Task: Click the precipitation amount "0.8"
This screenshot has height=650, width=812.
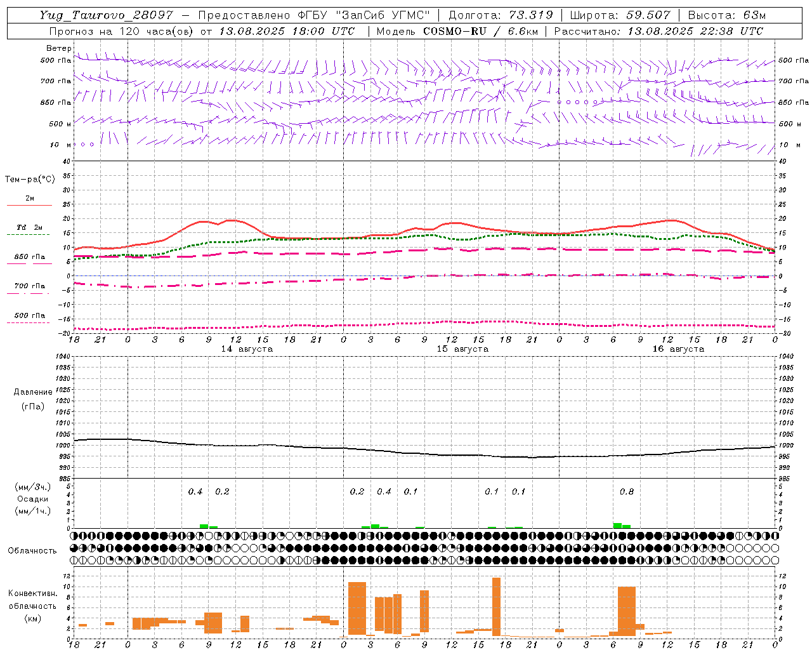Action: point(626,492)
